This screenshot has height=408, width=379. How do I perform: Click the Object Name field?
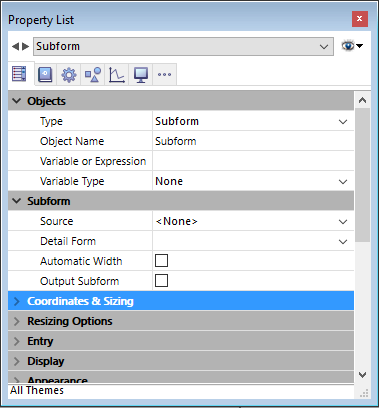(253, 141)
